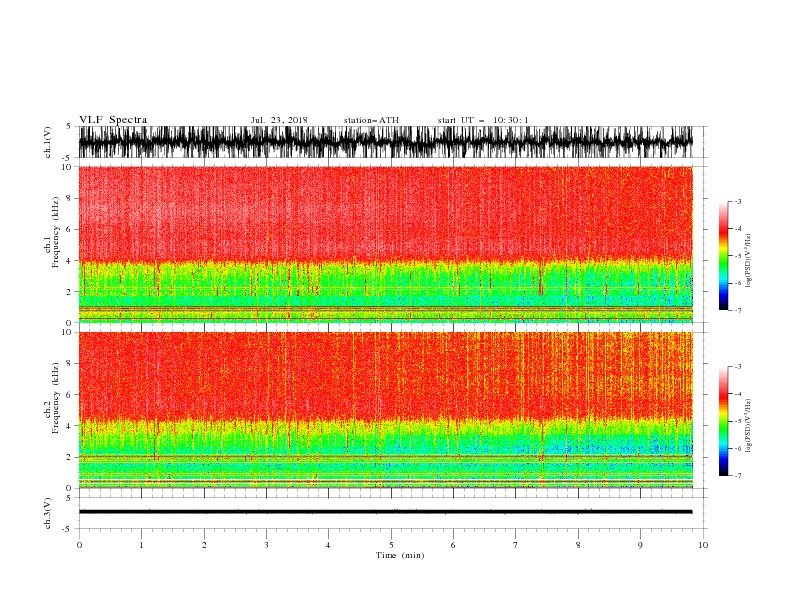
Task: Click the "ch.3(V)" axis label
Action: tap(48, 513)
